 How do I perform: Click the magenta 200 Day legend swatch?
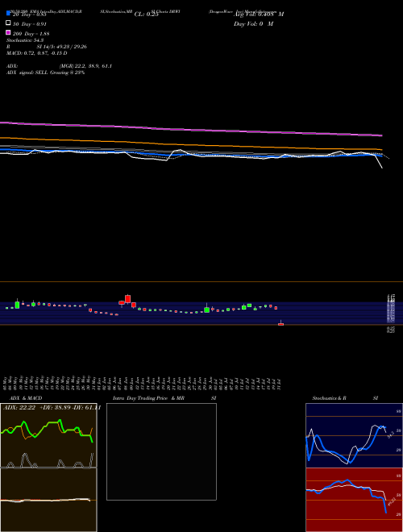point(8,33)
